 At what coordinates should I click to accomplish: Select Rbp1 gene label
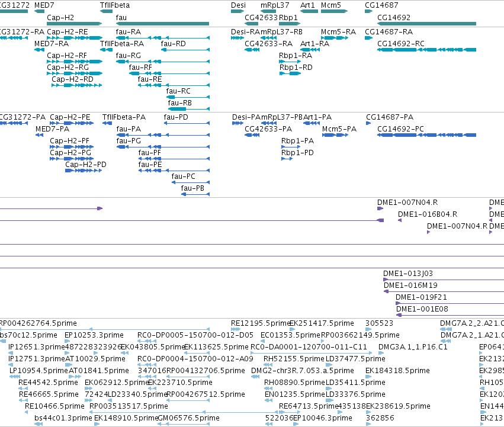tap(288, 17)
